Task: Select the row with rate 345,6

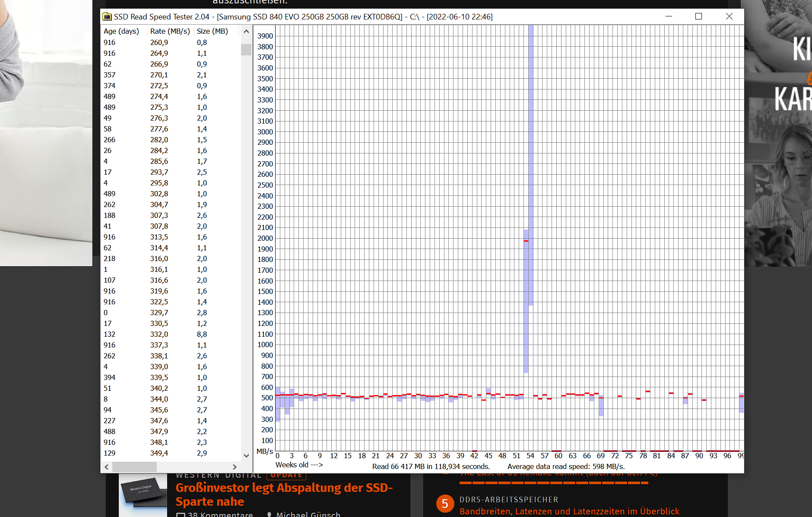Action: click(171, 410)
